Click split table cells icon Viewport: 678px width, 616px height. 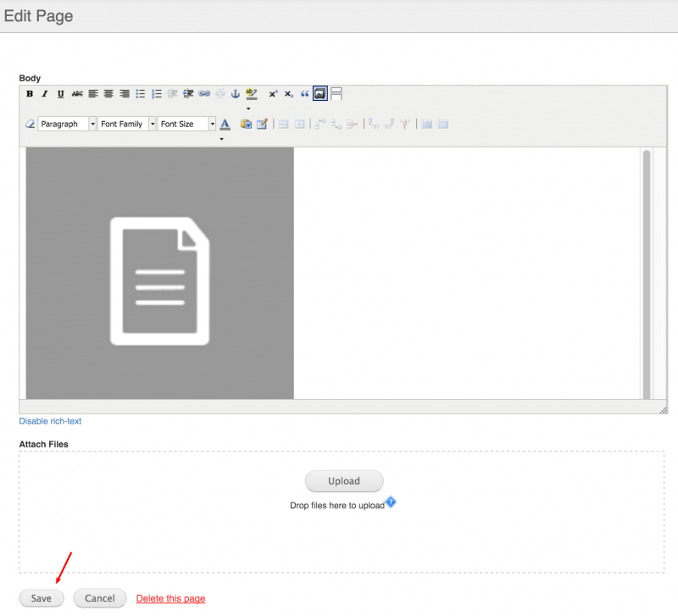click(x=427, y=125)
